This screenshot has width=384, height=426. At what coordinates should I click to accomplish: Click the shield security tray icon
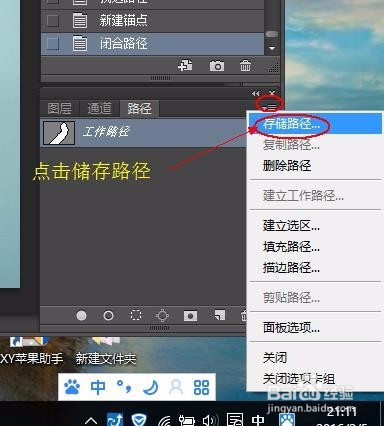pyautogui.click(x=138, y=420)
